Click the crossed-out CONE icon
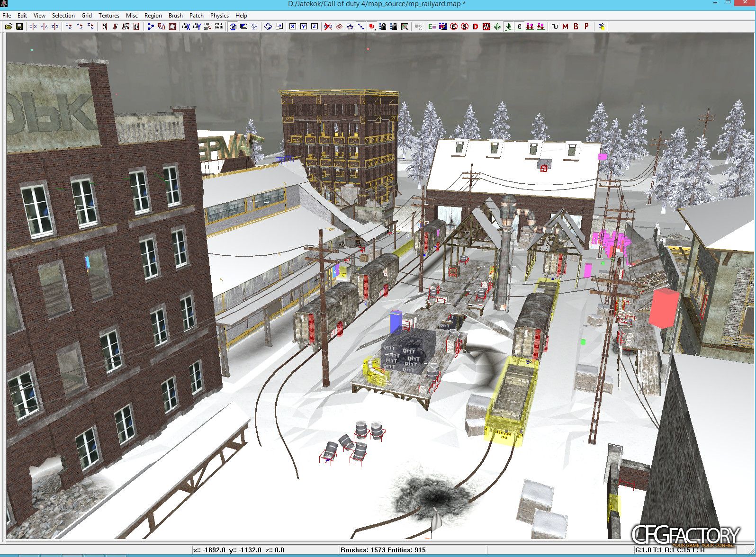Screen dimensions: 756x557 [x=328, y=27]
